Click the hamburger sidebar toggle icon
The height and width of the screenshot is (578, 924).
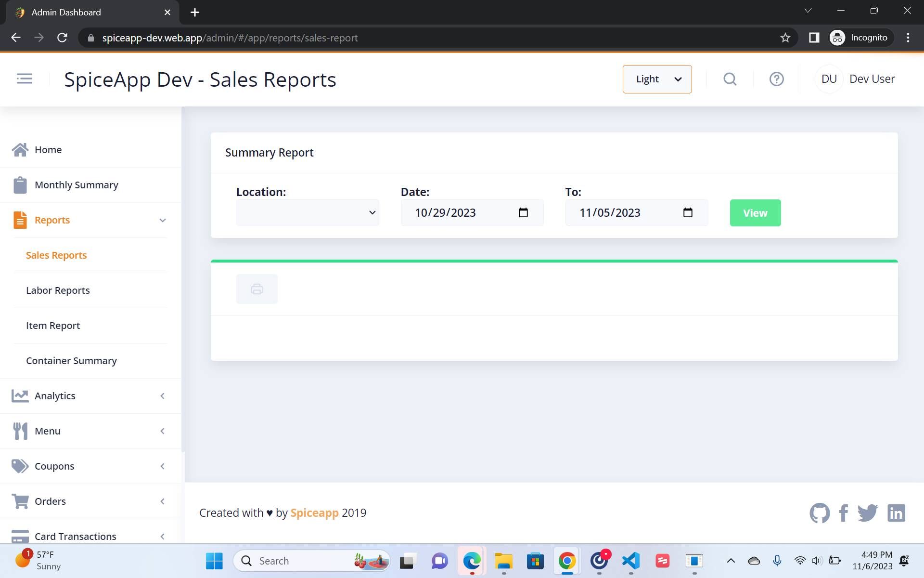(x=24, y=79)
